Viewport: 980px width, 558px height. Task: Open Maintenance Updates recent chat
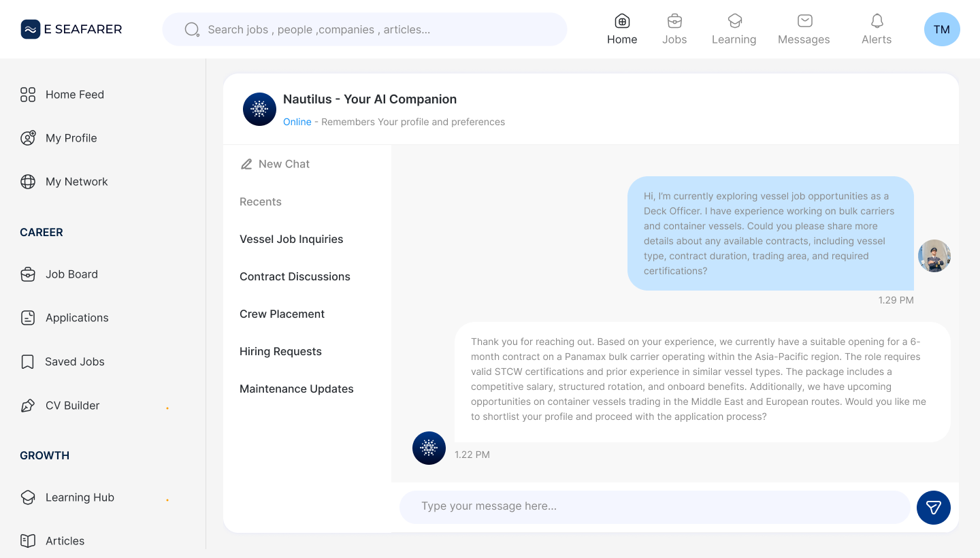[297, 389]
